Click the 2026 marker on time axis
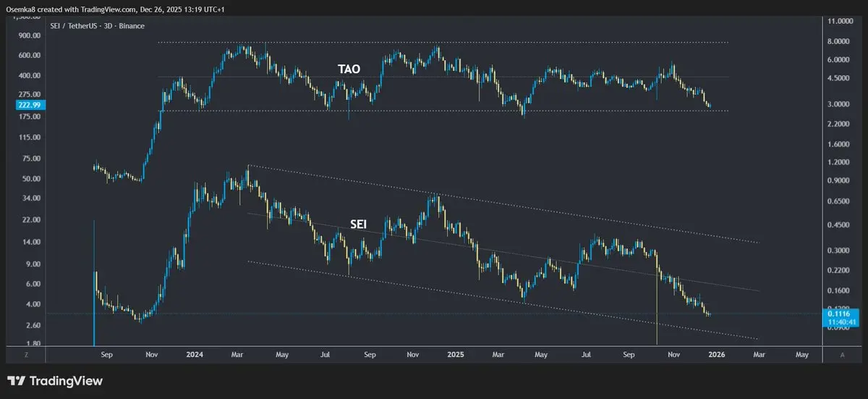 716,356
